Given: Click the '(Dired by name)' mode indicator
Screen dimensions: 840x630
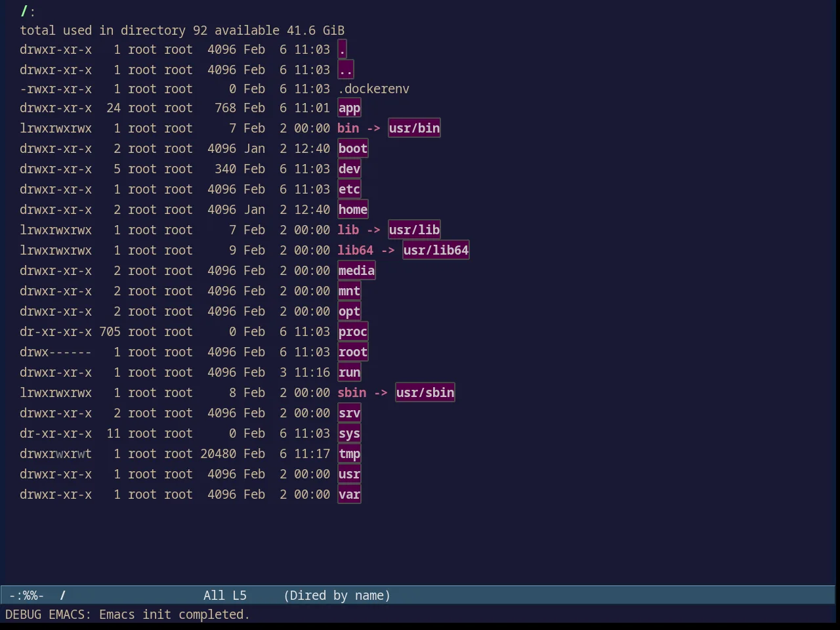Looking at the screenshot, I should tap(337, 595).
